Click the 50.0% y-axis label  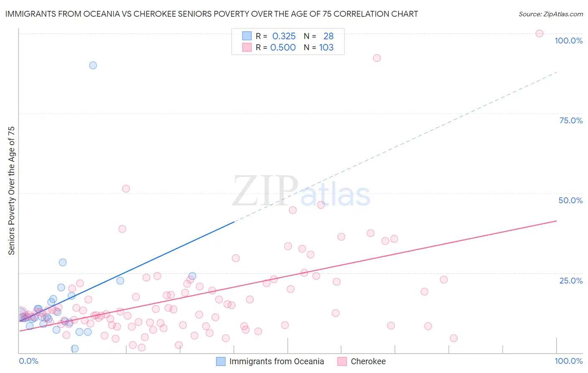pos(570,200)
